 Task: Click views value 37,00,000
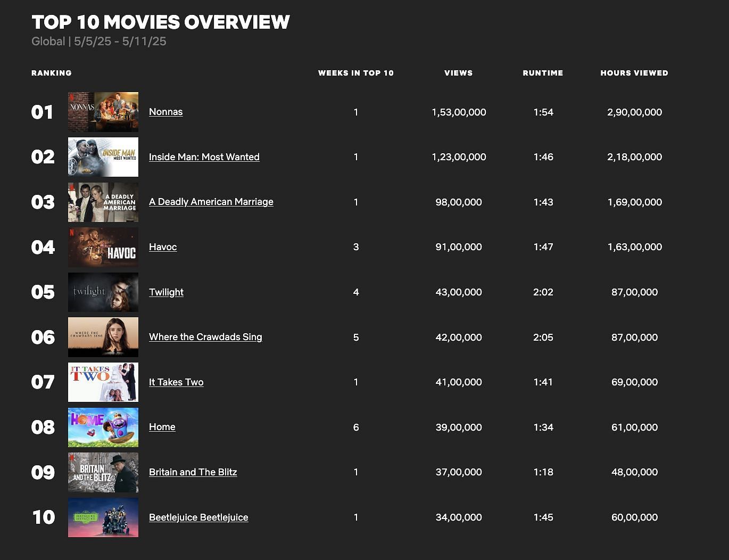(x=459, y=472)
